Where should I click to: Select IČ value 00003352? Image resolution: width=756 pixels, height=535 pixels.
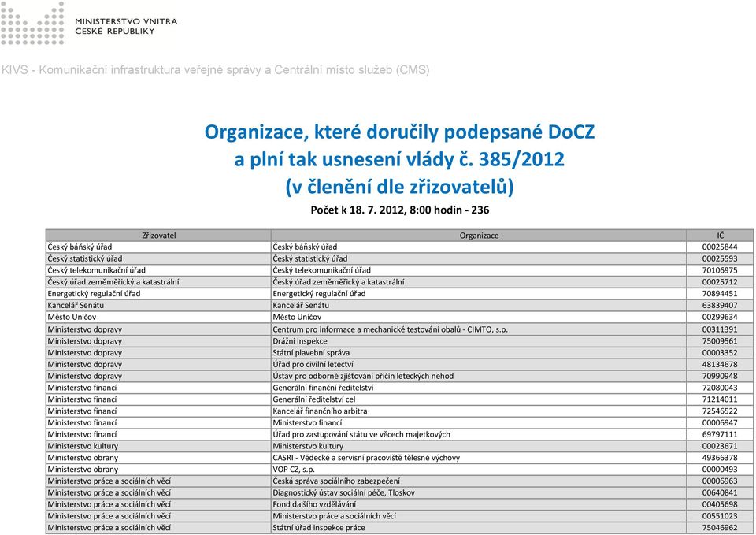720,353
